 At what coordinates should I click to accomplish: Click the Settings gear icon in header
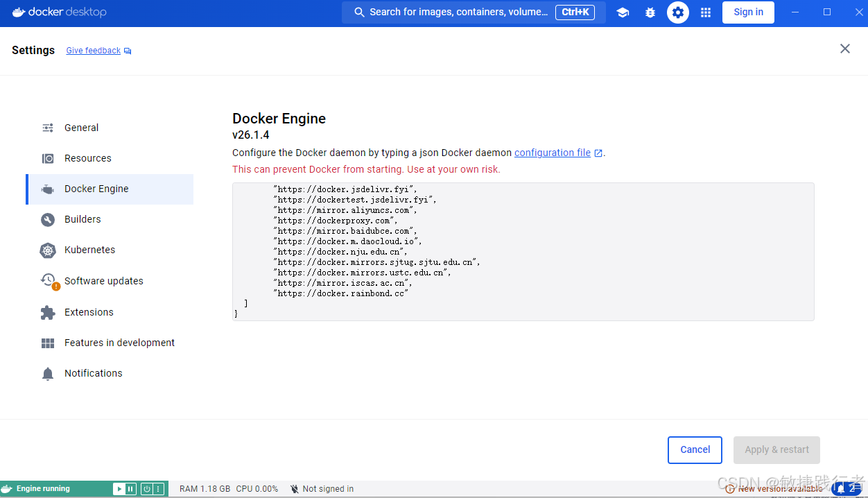(x=678, y=12)
